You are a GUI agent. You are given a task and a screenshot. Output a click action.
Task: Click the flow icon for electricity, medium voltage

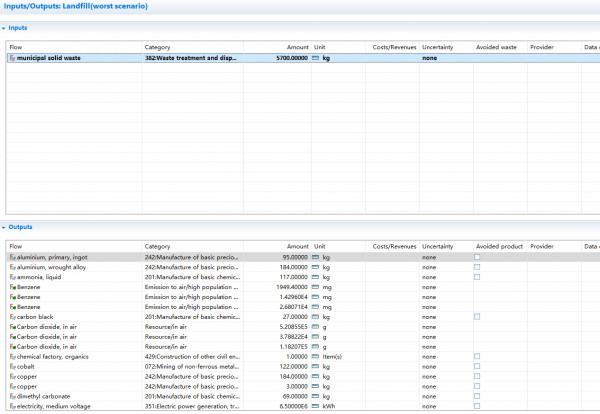(x=13, y=406)
